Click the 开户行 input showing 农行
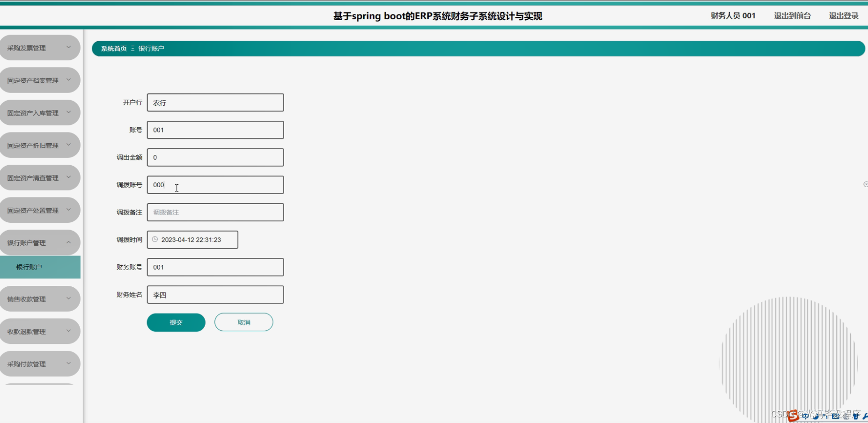The image size is (868, 423). 215,102
